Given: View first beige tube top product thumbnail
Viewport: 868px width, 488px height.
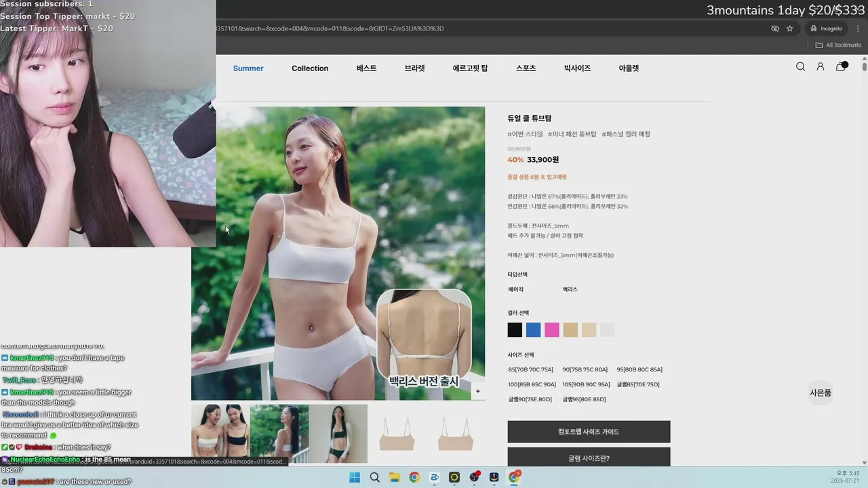Looking at the screenshot, I should 397,434.
